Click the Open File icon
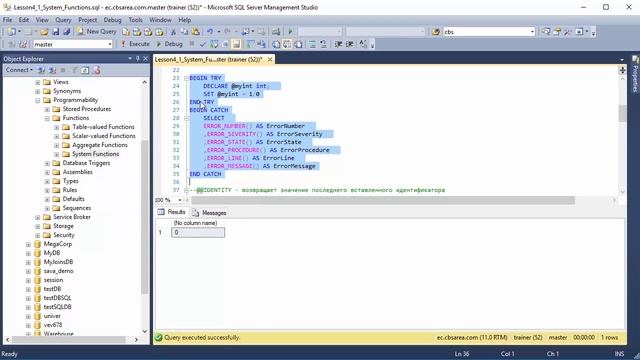 pos(44,31)
